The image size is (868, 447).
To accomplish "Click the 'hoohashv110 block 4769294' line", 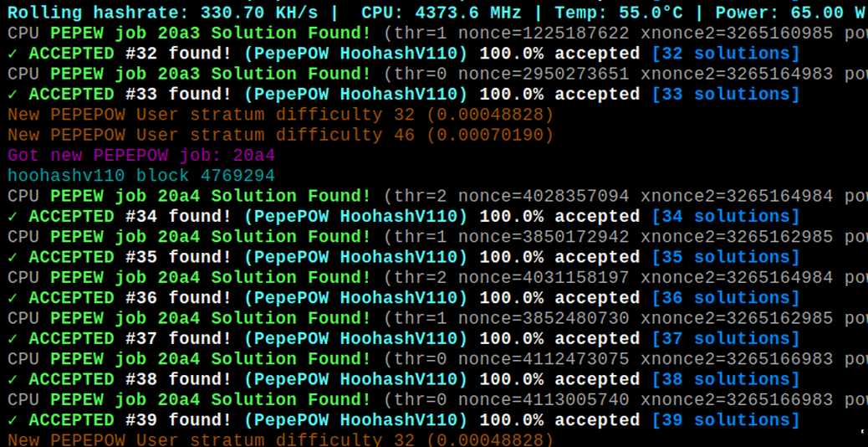I will 141,176.
